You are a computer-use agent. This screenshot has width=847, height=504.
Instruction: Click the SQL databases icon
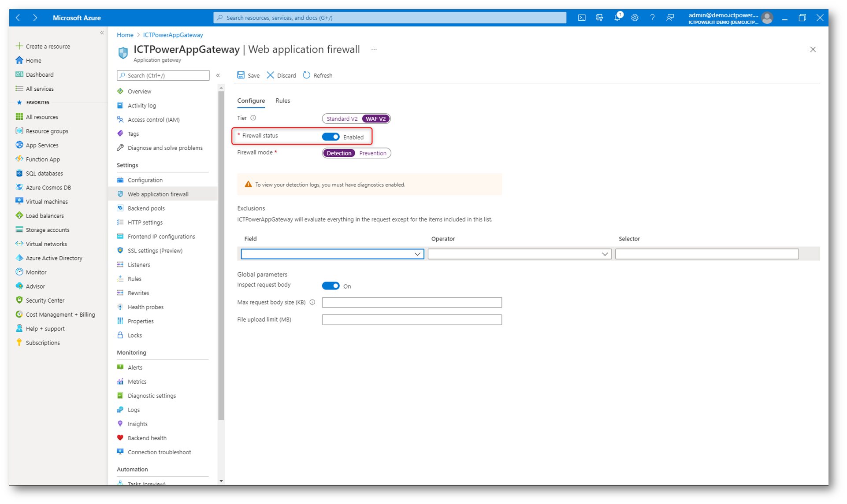[19, 173]
